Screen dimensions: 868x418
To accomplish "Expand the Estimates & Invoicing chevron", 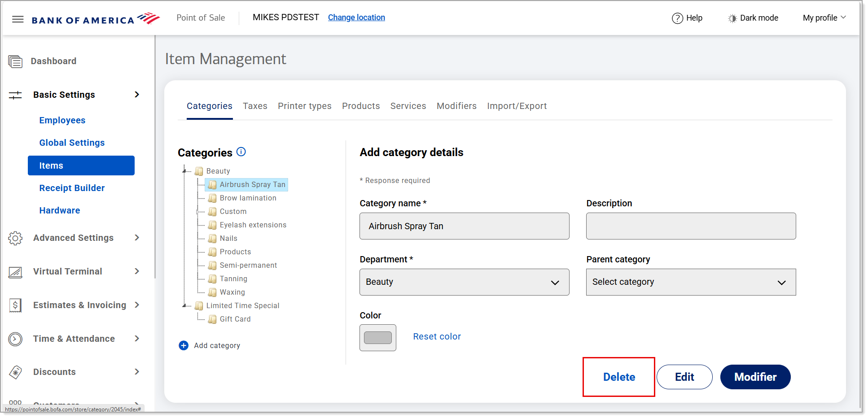I will 137,305.
